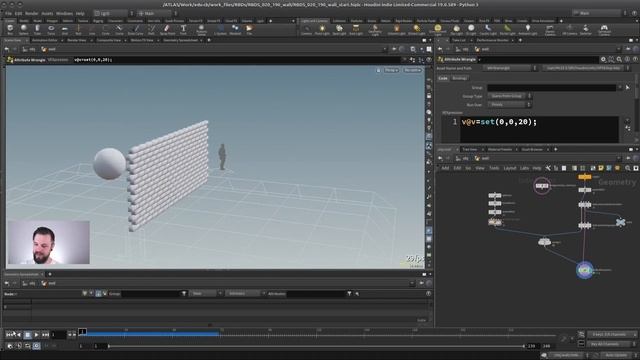Click the timeline current frame marker
This screenshot has height=360, width=640.
click(x=82, y=332)
